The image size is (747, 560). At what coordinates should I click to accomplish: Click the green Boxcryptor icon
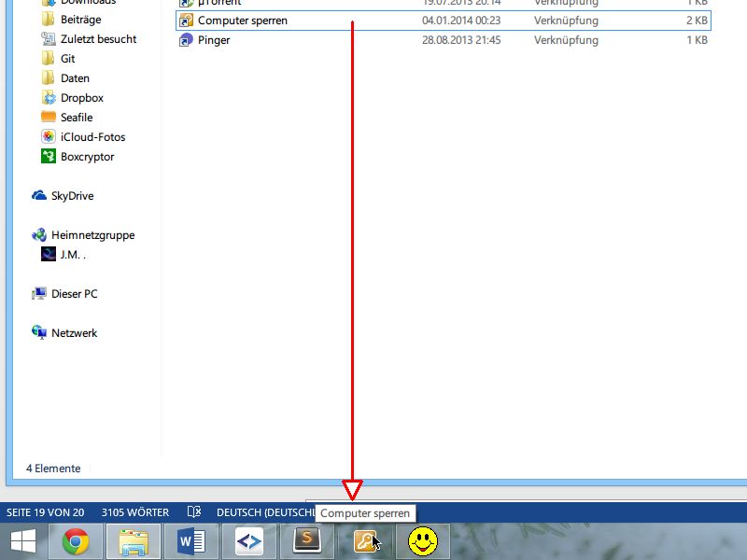49,156
